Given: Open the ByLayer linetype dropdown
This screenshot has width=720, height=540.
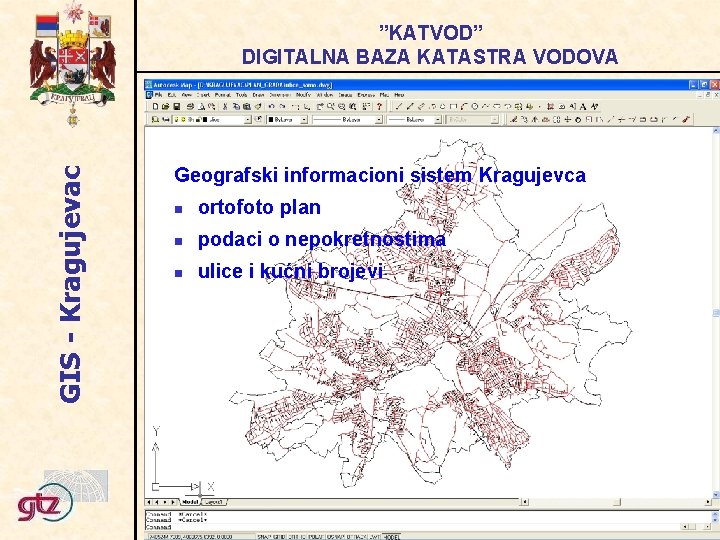Looking at the screenshot, I should coord(379,119).
